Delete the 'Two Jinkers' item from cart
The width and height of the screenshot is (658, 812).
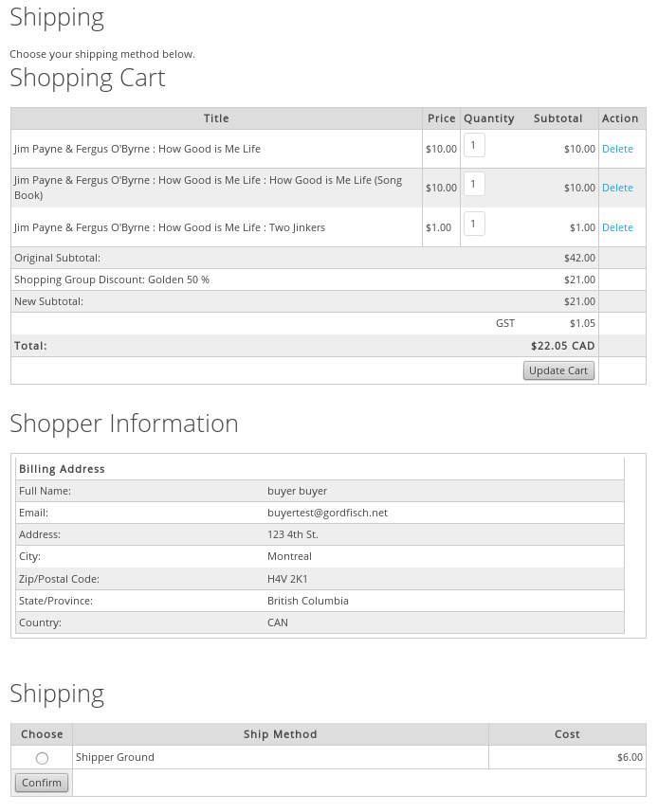point(617,227)
